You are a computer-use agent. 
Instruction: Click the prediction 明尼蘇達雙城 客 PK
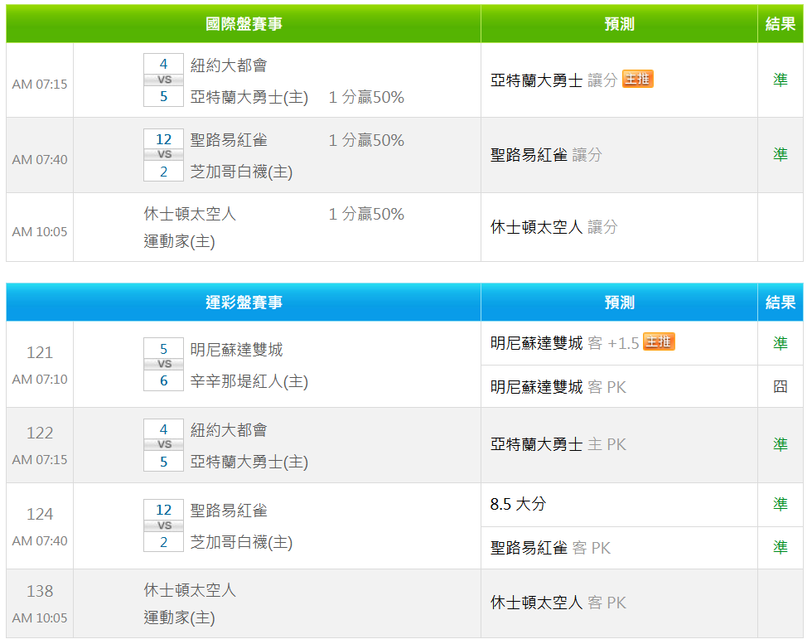tap(558, 387)
